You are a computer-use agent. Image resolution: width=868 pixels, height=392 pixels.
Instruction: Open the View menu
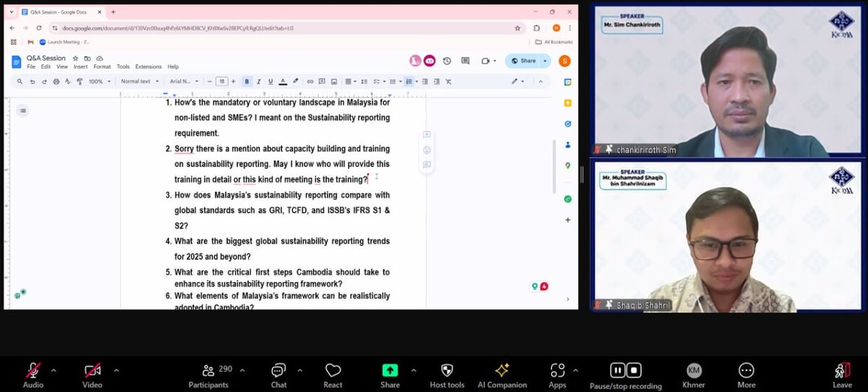pos(62,67)
